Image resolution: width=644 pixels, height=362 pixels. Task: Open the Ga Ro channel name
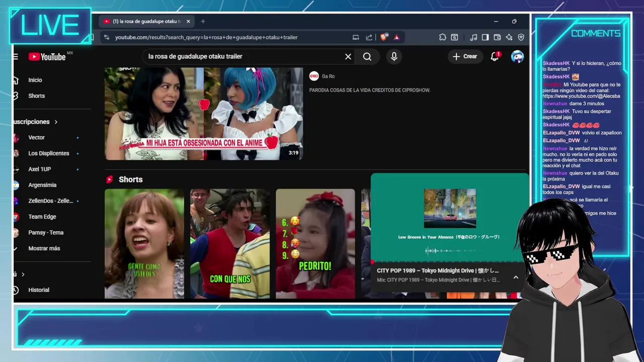(x=328, y=76)
